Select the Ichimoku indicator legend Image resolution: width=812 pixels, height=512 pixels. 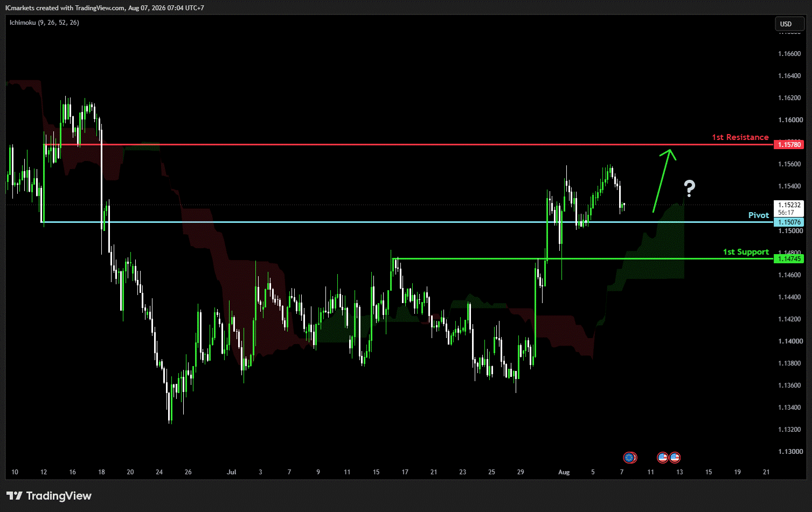(x=44, y=23)
